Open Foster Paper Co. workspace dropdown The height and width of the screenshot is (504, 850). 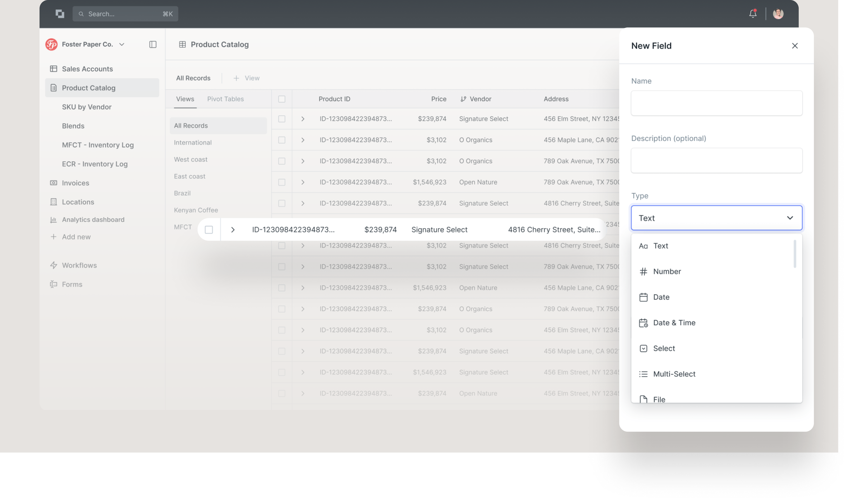click(x=122, y=44)
